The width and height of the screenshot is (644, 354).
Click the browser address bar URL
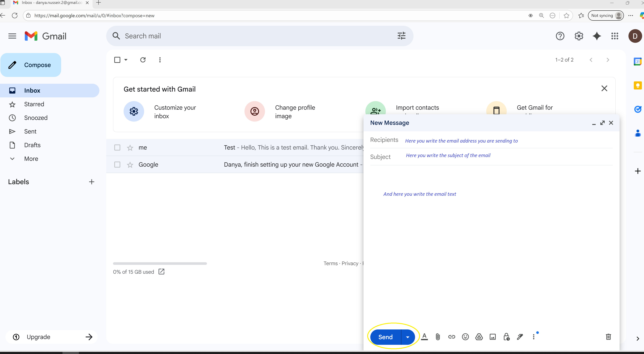pyautogui.click(x=94, y=16)
